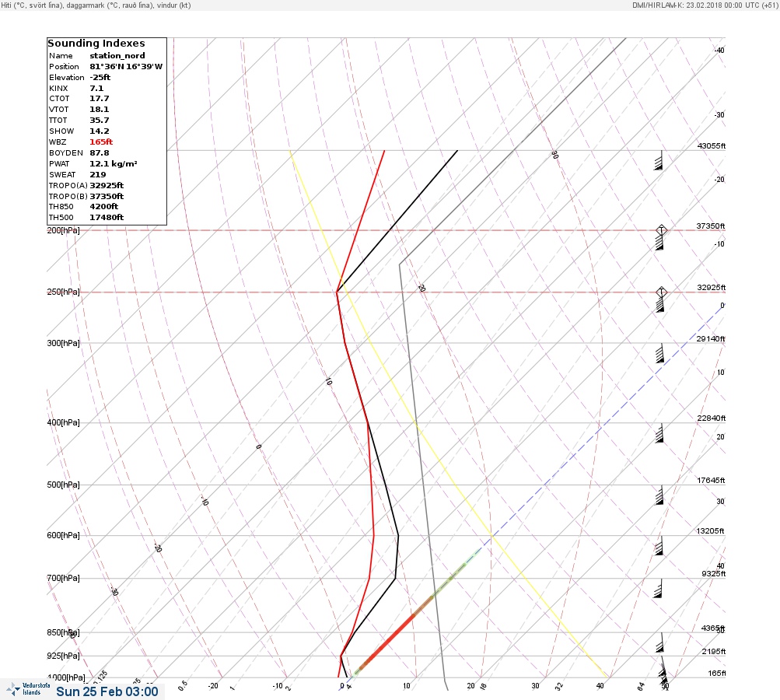
Task: Click the TROPO(A) value in the index table
Action: tap(107, 186)
